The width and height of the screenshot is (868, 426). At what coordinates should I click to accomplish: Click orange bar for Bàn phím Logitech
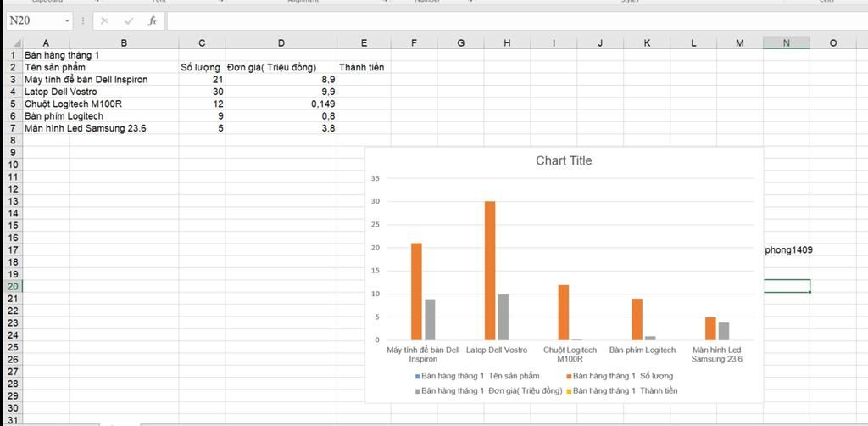(637, 319)
